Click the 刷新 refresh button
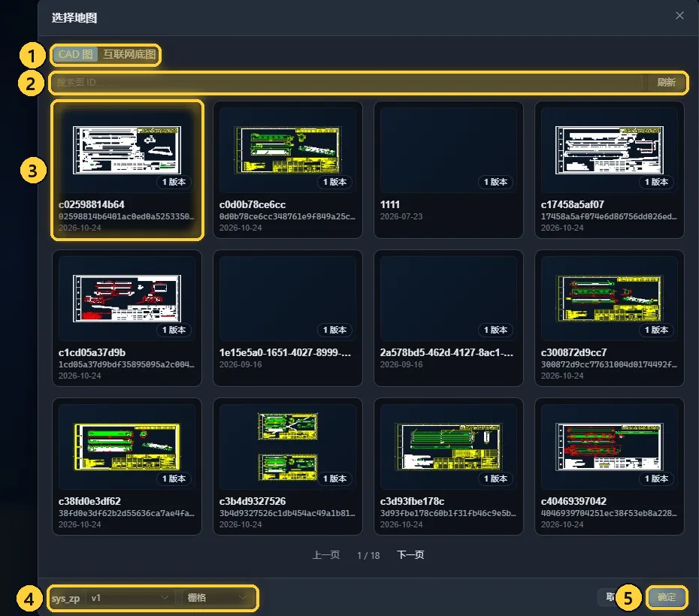The image size is (699, 616). click(x=666, y=83)
